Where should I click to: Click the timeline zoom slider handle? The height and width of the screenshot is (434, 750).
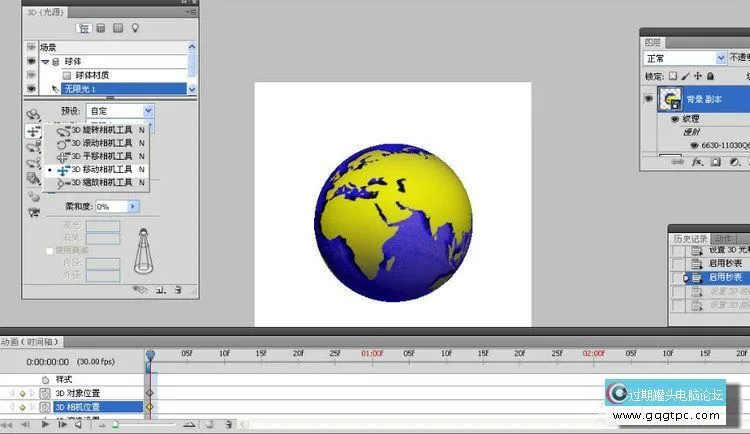tap(115, 424)
